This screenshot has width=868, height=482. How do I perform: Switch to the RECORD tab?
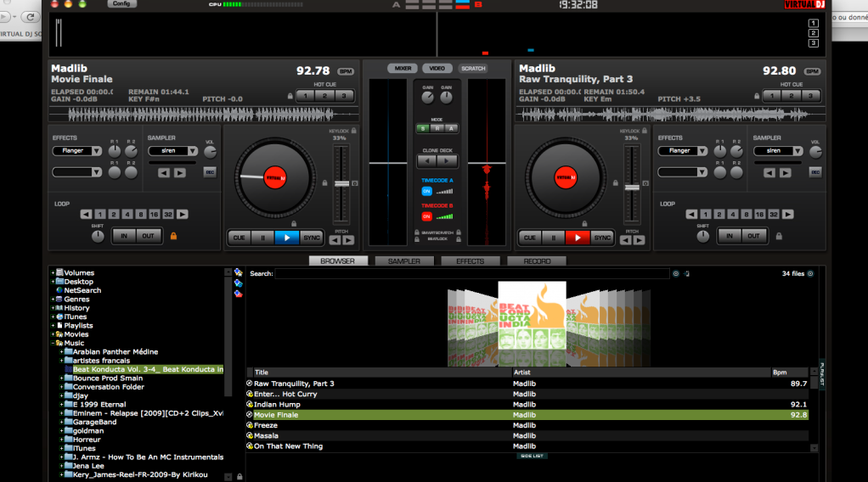tap(537, 261)
